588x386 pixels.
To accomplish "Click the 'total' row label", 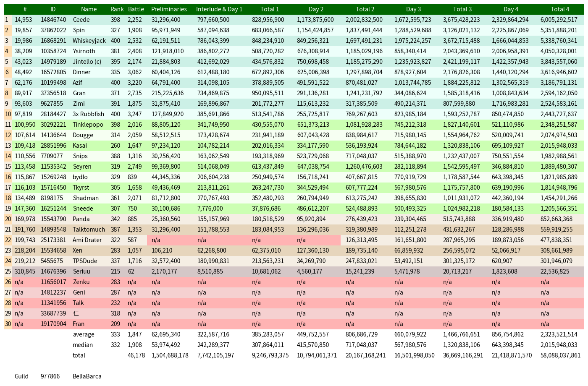I will 79,355.
